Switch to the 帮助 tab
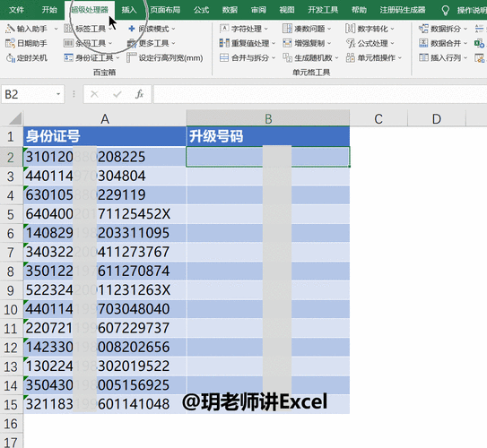Image resolution: width=487 pixels, height=448 pixels. pyautogui.click(x=359, y=10)
